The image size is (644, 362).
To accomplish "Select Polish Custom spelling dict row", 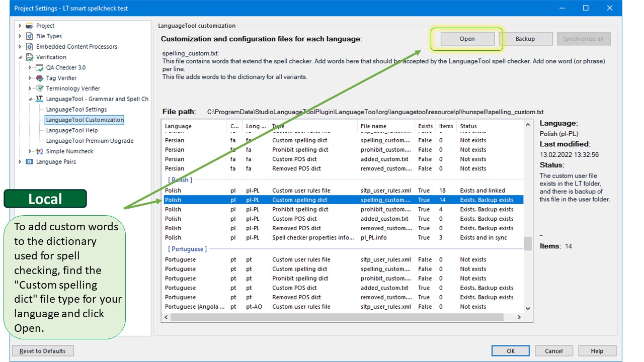I will click(x=342, y=200).
